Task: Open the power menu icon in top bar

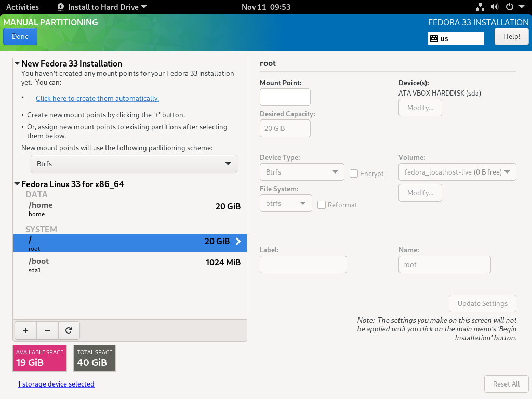Action: (509, 7)
